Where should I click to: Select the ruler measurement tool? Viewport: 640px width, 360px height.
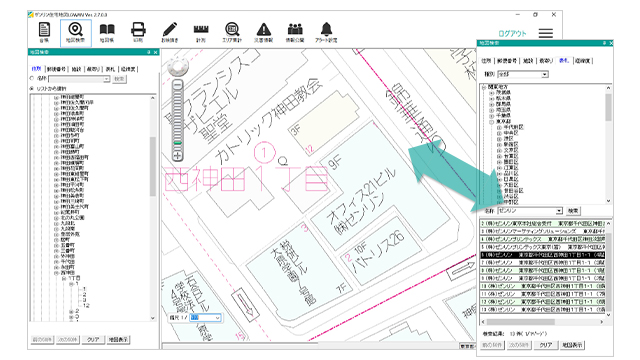(201, 33)
